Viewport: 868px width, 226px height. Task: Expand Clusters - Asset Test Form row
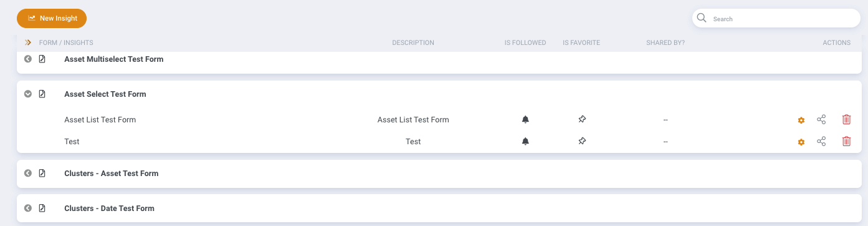tap(28, 174)
